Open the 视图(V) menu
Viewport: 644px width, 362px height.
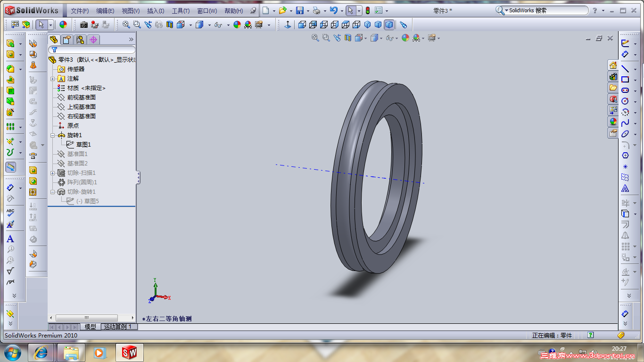131,11
